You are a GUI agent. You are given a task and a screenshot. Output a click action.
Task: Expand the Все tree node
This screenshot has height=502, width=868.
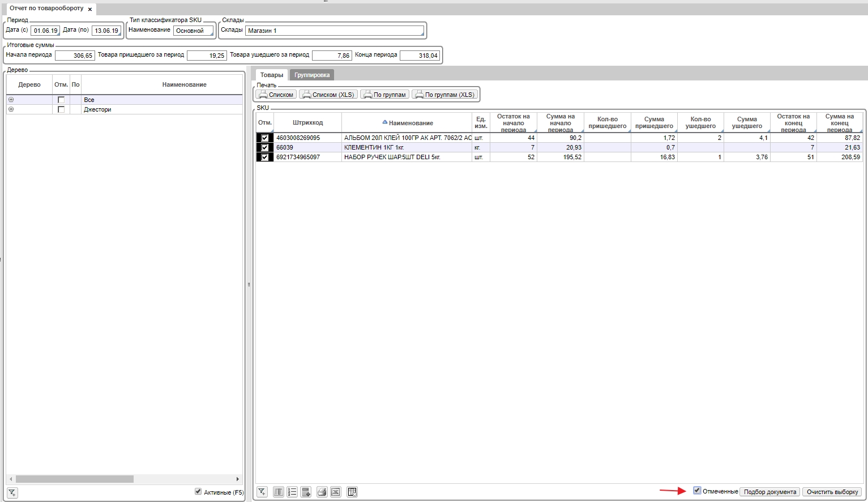point(11,100)
